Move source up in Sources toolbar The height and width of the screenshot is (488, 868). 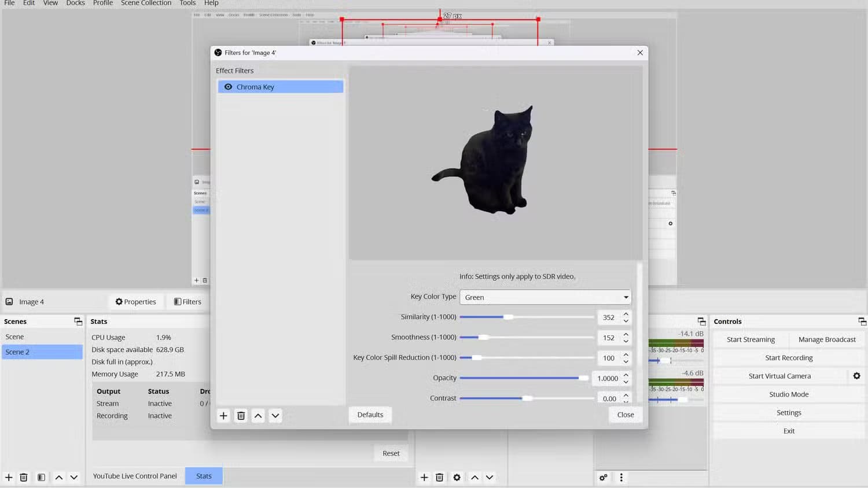tap(475, 478)
